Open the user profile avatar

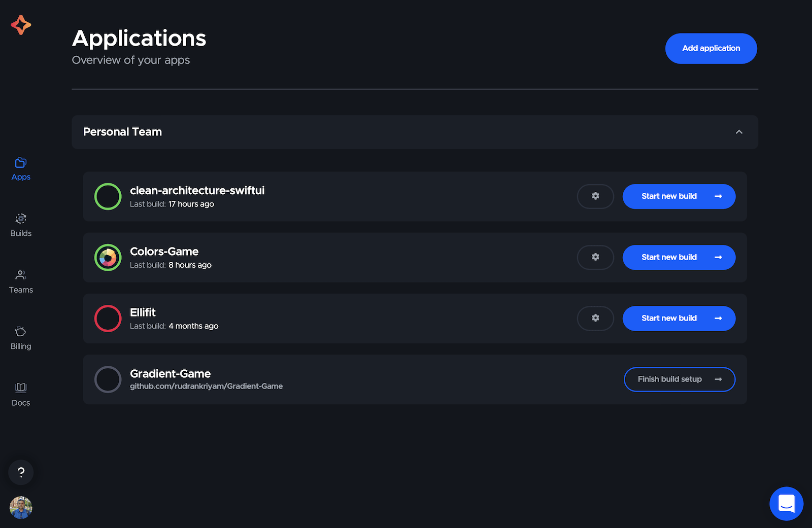pyautogui.click(x=21, y=507)
